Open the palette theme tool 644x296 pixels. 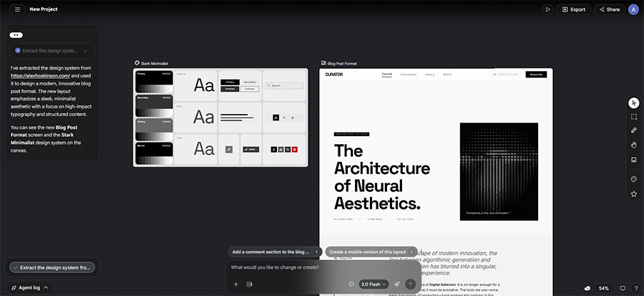633,179
